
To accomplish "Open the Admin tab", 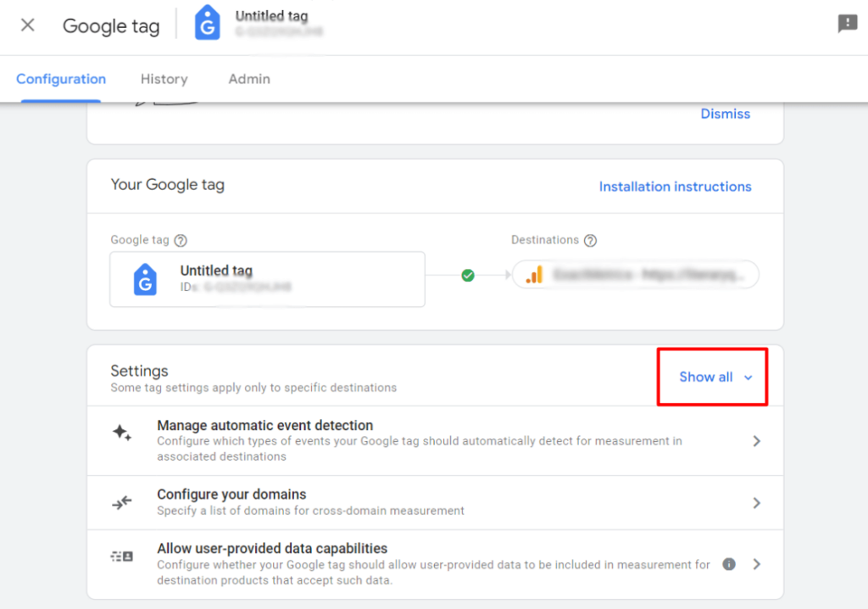I will [248, 79].
